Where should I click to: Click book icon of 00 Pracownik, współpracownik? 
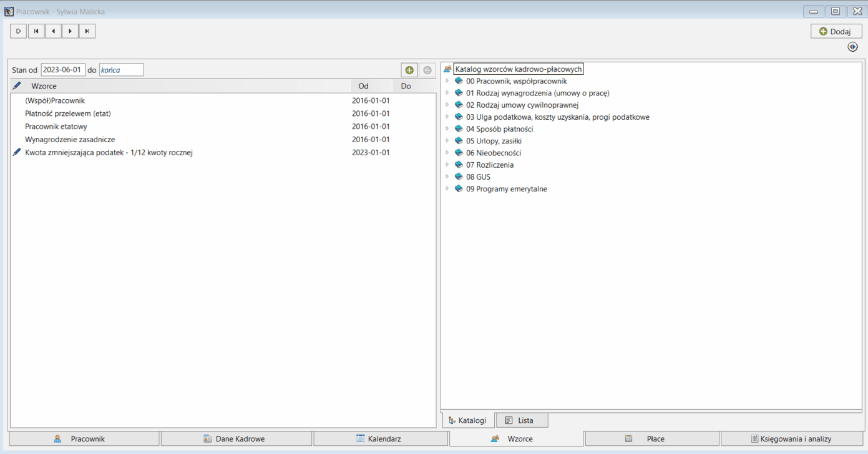click(x=459, y=81)
